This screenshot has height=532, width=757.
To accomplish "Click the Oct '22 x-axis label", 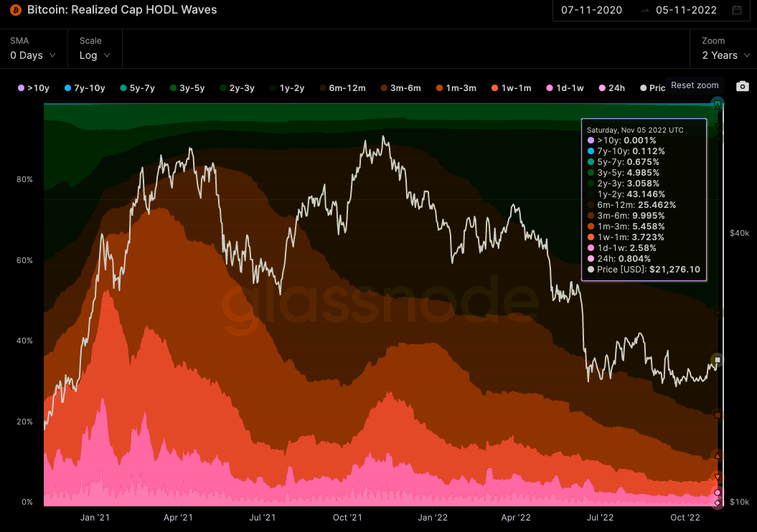I will pyautogui.click(x=685, y=518).
